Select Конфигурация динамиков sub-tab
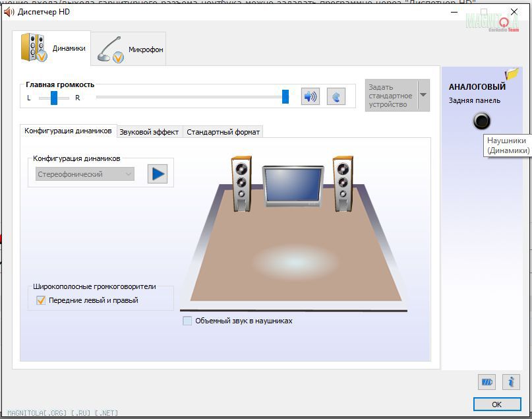Screen dimensions: 532x419 tap(68, 131)
